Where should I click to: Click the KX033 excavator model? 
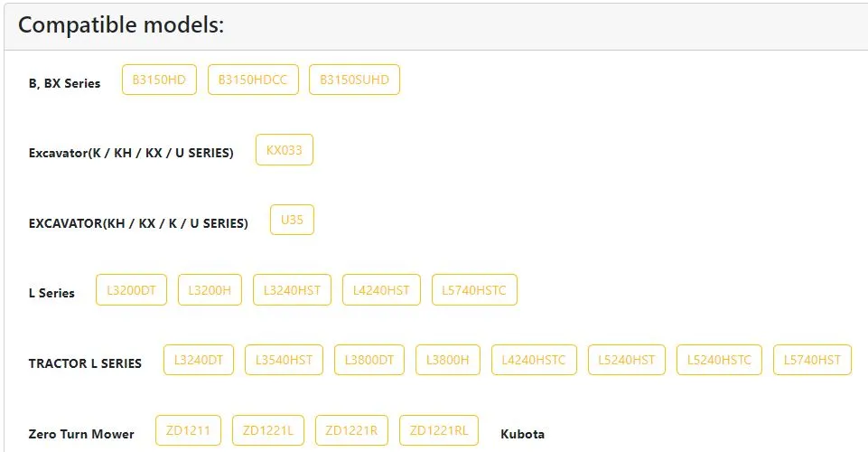click(x=284, y=150)
